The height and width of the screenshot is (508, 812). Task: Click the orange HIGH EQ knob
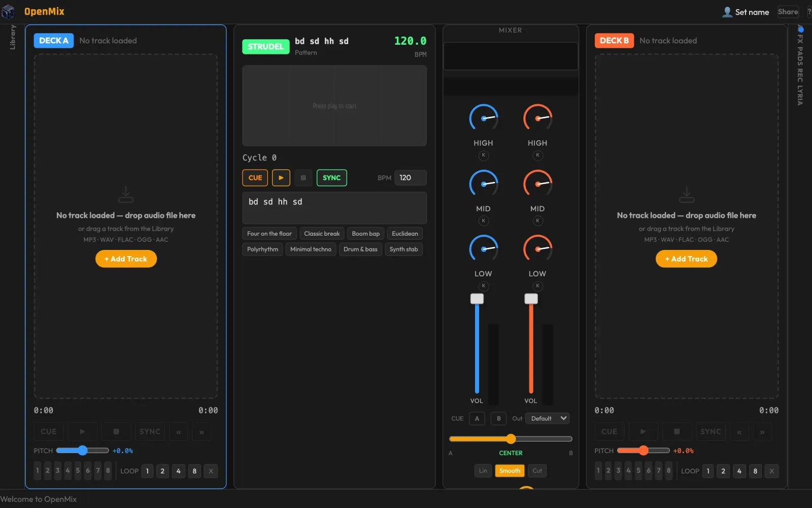(538, 118)
